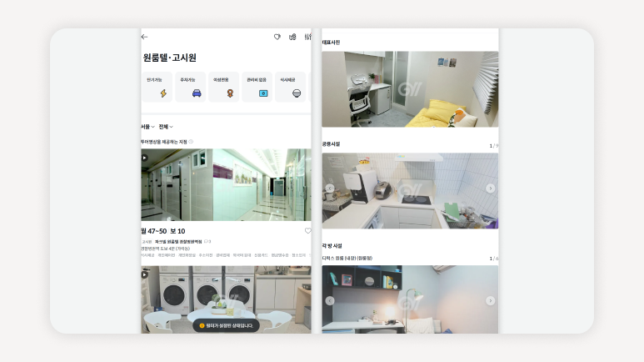The image size is (644, 362).
Task: Select the 주차가능 car filter card
Action: point(190,87)
